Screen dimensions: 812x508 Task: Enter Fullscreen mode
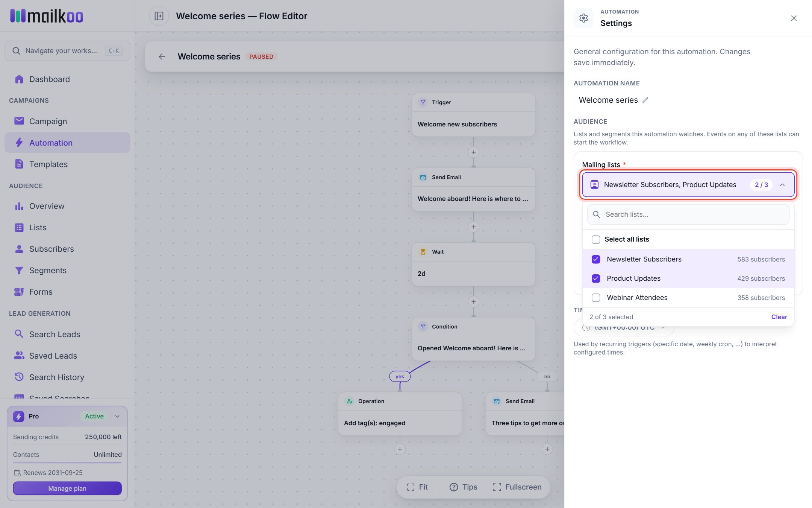pos(517,487)
